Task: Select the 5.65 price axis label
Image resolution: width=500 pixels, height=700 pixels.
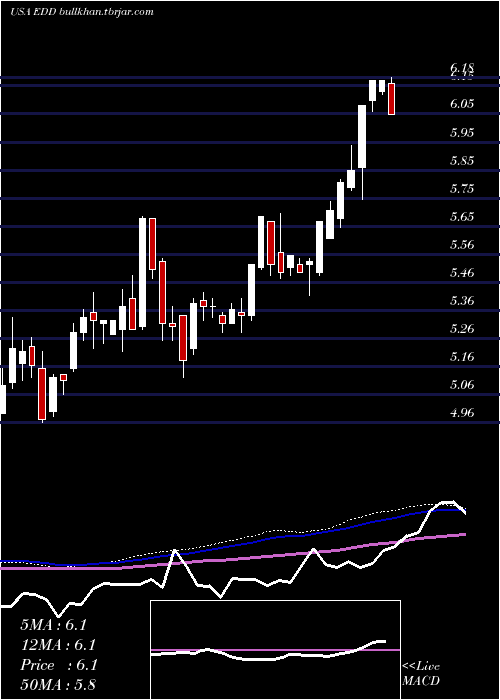Action: 462,217
